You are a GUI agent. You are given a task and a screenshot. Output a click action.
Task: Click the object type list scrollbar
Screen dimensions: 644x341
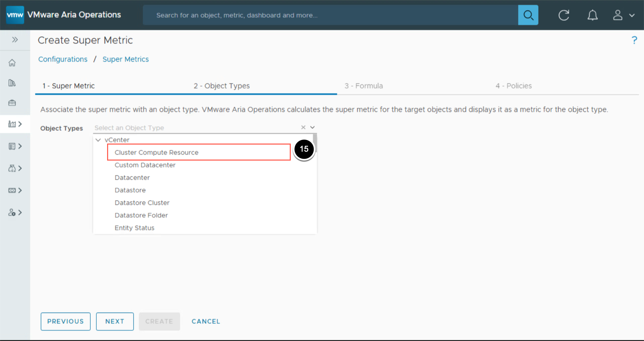pos(315,143)
